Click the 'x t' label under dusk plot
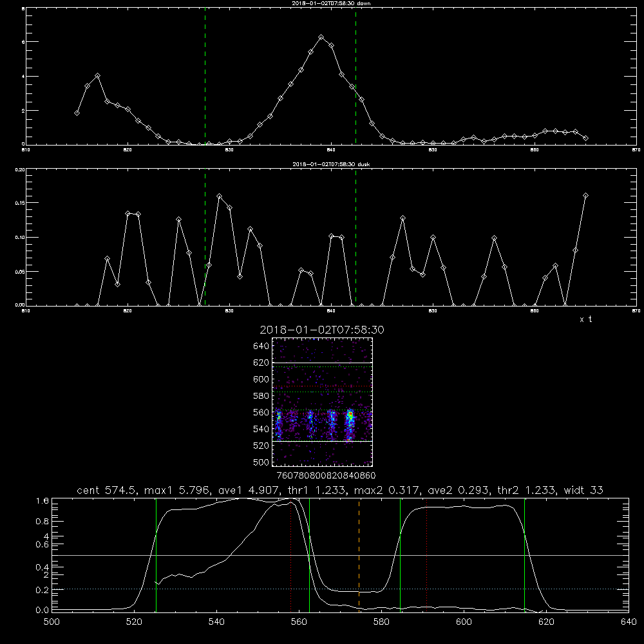This screenshot has width=644, height=644. coord(586,319)
